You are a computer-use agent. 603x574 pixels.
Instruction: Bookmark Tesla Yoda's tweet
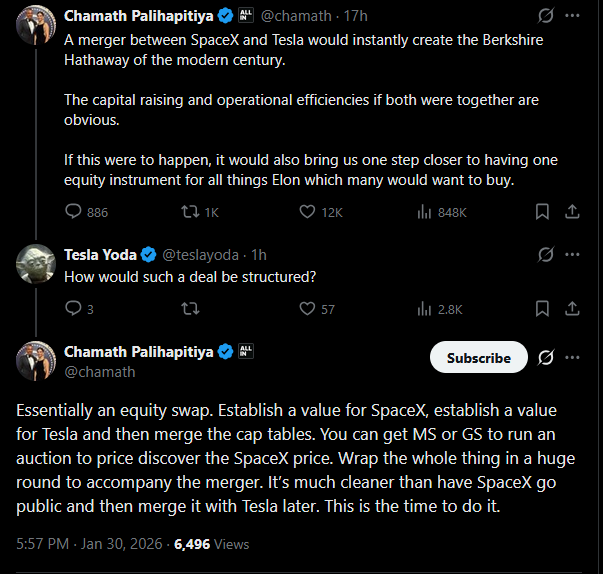tap(542, 309)
